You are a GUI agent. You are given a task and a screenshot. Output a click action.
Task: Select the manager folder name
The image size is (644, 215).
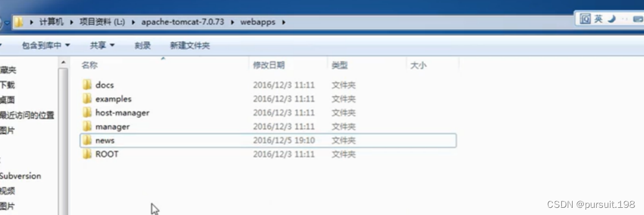pyautogui.click(x=112, y=127)
